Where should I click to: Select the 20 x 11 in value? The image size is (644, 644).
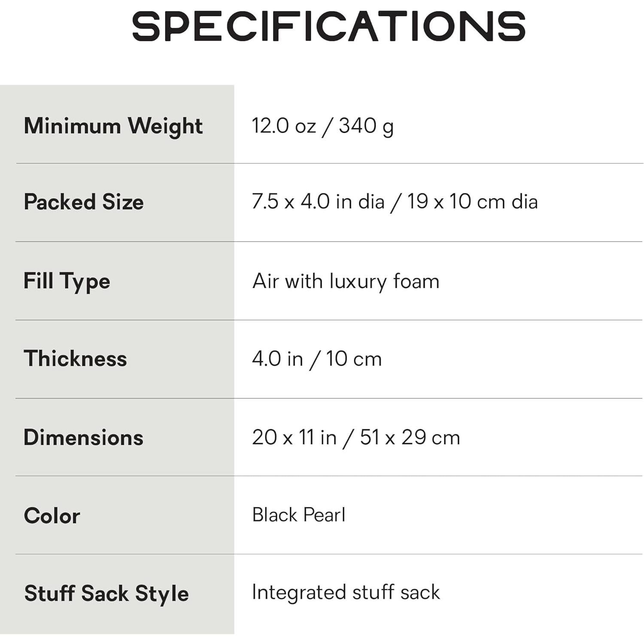(x=294, y=437)
